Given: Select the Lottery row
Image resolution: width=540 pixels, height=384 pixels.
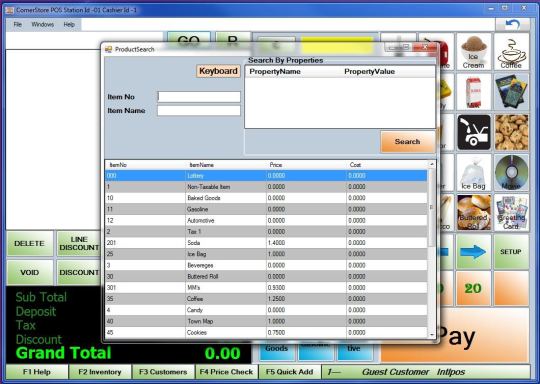Looking at the screenshot, I should coord(266,176).
